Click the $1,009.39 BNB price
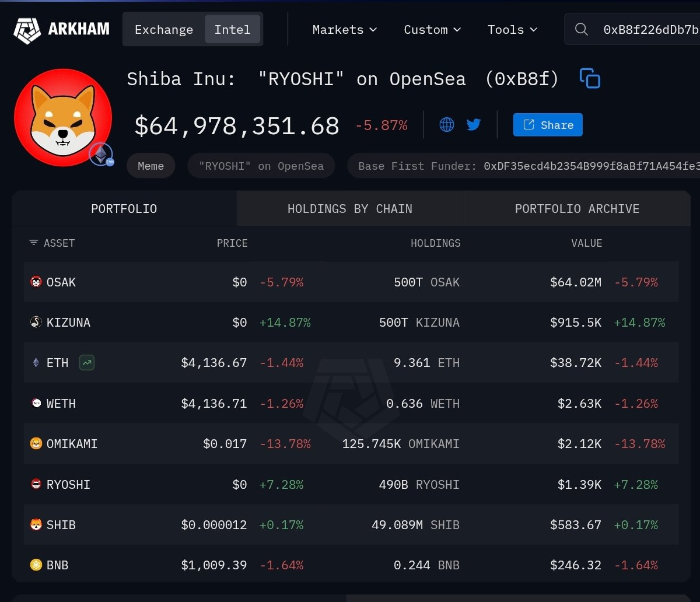Image resolution: width=700 pixels, height=602 pixels. click(x=214, y=565)
